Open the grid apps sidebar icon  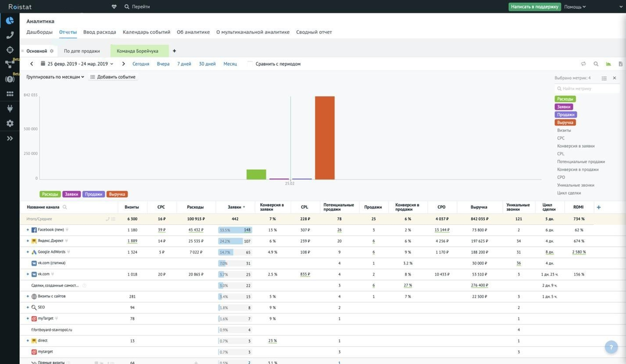(9, 94)
